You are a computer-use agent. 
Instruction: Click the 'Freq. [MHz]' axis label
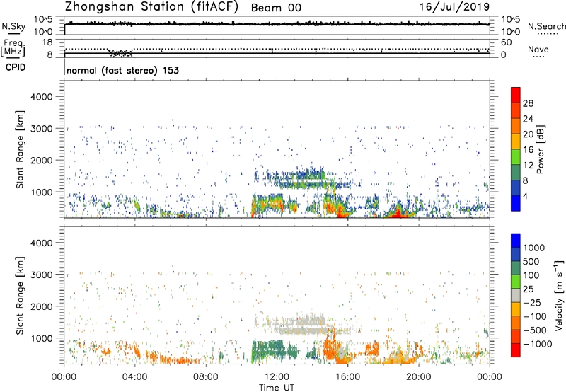13,48
